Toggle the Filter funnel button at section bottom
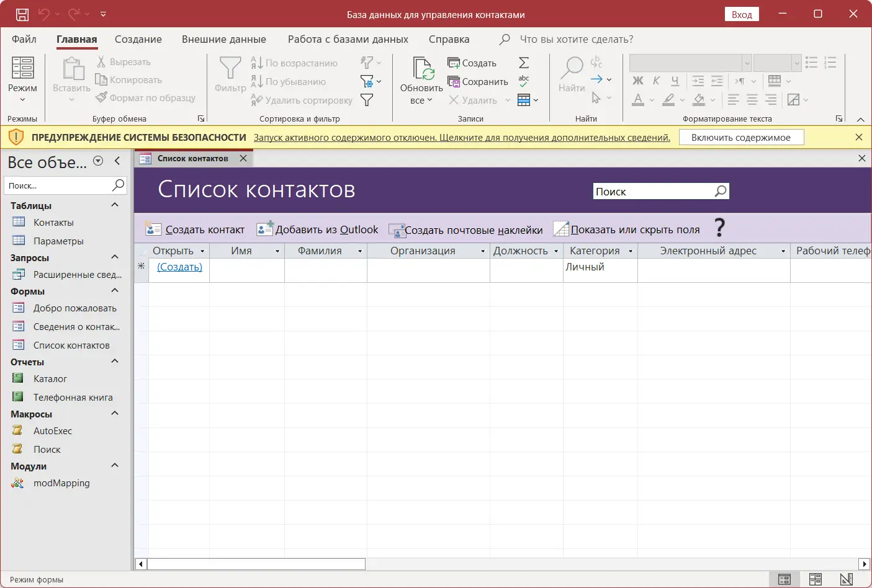The image size is (872, 588). tap(367, 100)
